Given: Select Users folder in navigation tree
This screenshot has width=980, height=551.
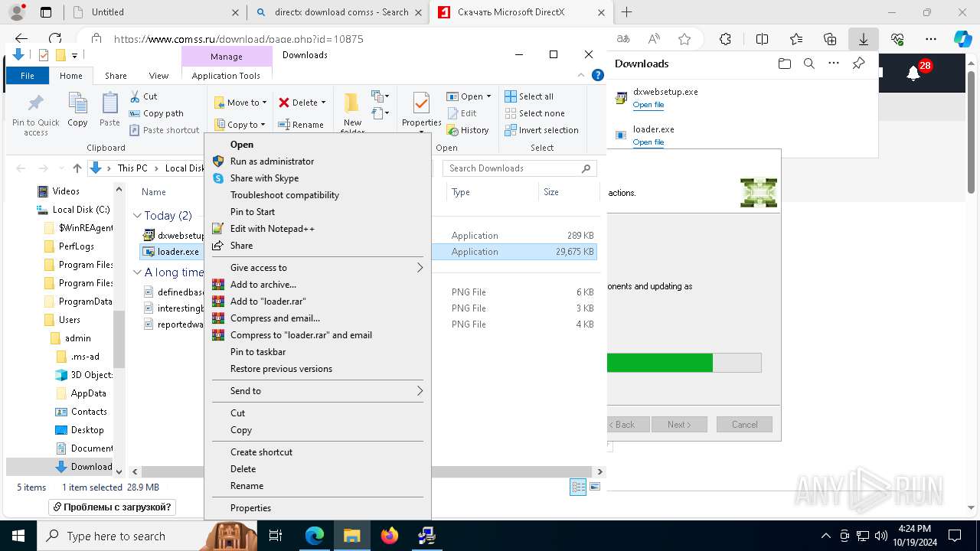Looking at the screenshot, I should click(x=69, y=320).
